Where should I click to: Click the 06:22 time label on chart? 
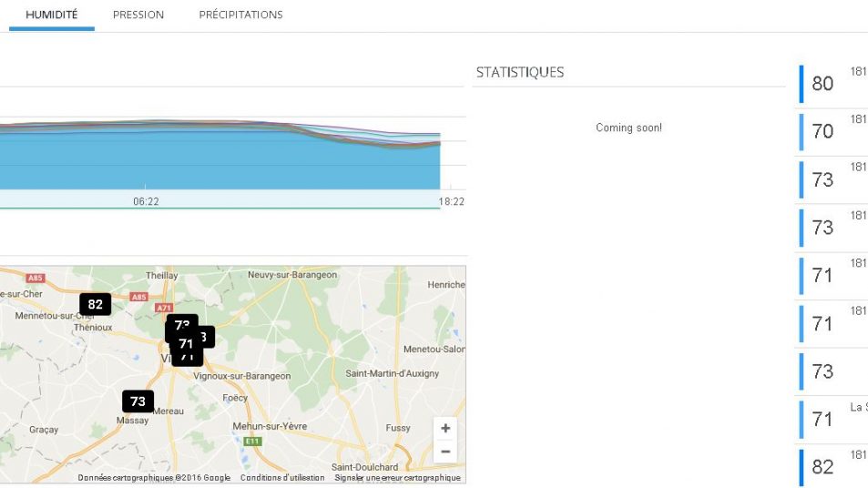point(146,201)
